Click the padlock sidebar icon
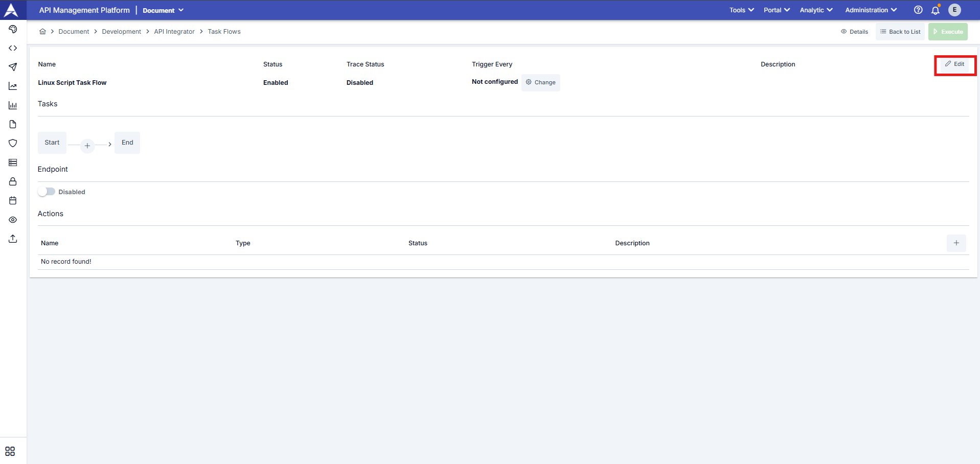Viewport: 980px width, 464px height. click(x=13, y=181)
